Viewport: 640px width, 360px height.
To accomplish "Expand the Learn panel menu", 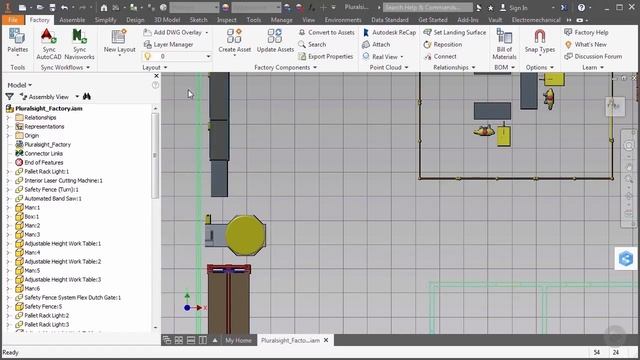I will [x=602, y=67].
